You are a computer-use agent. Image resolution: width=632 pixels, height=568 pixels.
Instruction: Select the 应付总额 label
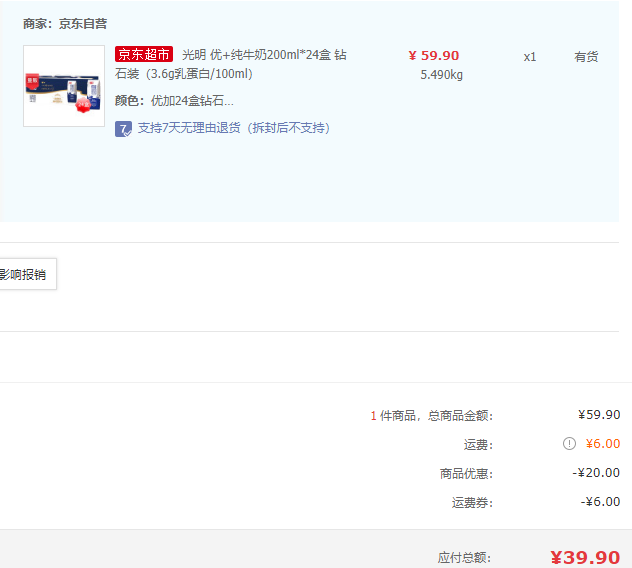[x=465, y=558]
